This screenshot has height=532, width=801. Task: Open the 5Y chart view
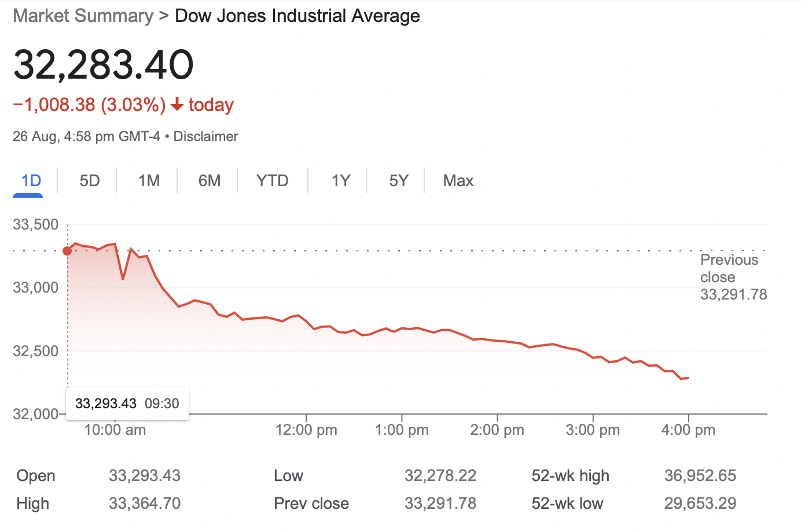pyautogui.click(x=398, y=181)
